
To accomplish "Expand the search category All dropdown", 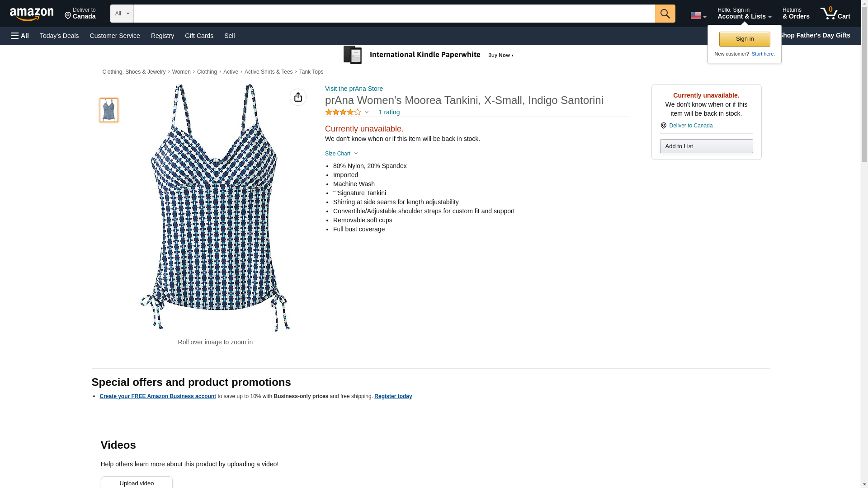I will coord(122,14).
